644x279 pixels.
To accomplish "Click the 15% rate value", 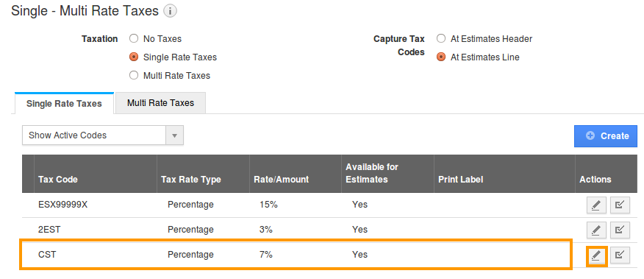I will [x=268, y=205].
